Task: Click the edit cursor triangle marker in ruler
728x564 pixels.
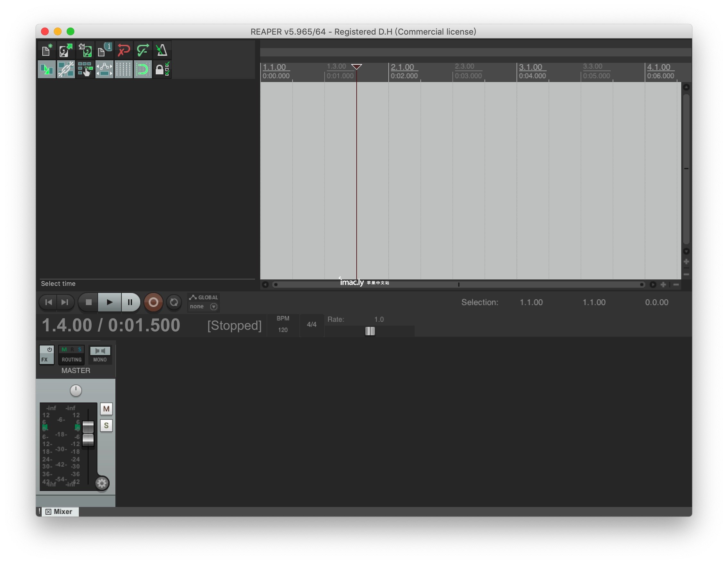Action: 357,67
